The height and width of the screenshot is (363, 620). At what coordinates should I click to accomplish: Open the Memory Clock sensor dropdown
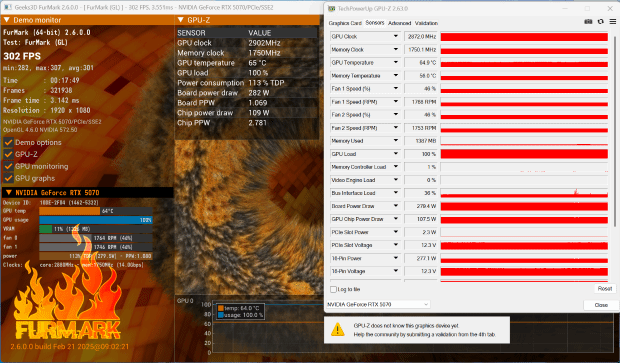395,49
